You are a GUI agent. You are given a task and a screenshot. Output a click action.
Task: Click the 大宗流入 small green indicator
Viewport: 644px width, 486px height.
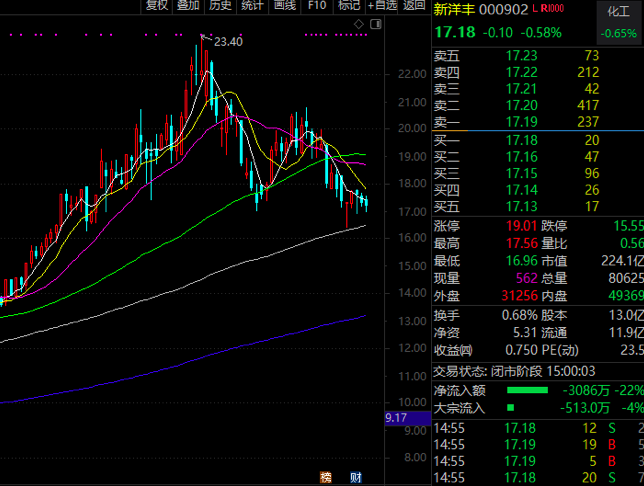pos(510,408)
